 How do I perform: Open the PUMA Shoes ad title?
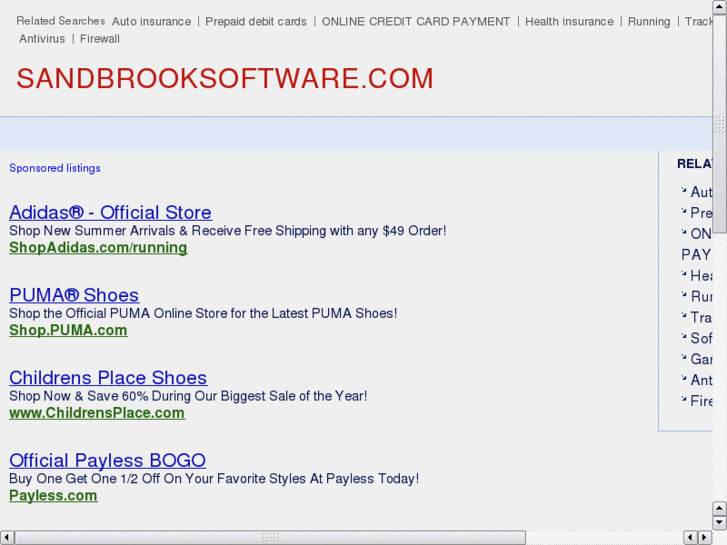[x=74, y=295]
